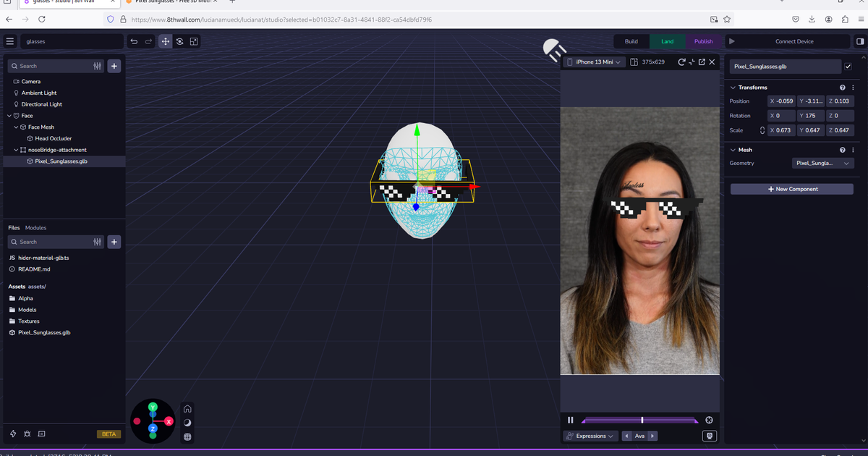
Task: Click the home view icon near the navigation gizmo
Action: pos(187,408)
